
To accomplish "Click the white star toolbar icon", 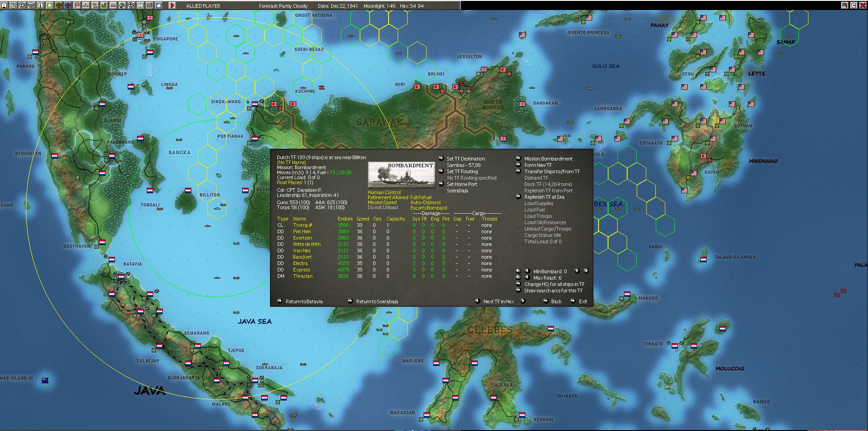I will pos(49,5).
